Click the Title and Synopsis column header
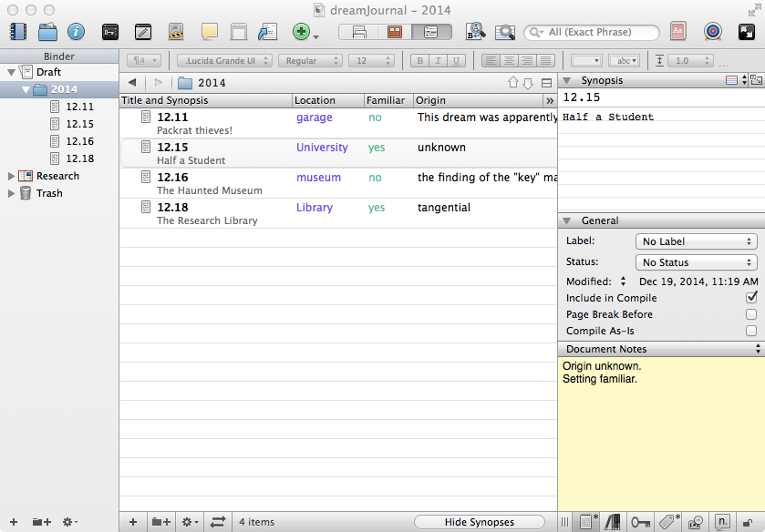The width and height of the screenshot is (765, 532). (x=205, y=100)
